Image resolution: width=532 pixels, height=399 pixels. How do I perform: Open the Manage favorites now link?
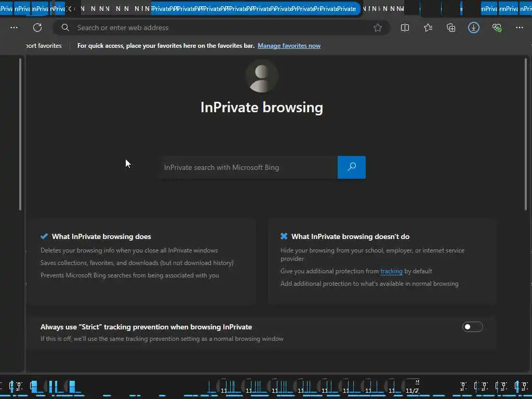(289, 46)
